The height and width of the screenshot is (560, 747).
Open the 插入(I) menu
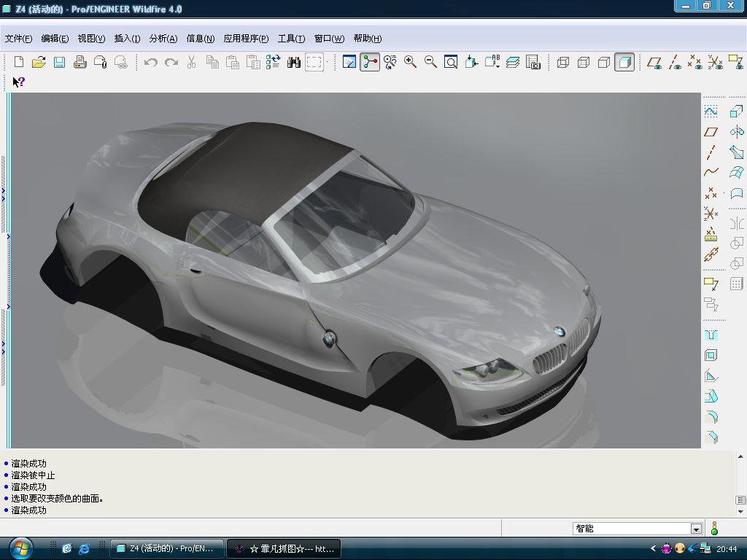click(127, 39)
